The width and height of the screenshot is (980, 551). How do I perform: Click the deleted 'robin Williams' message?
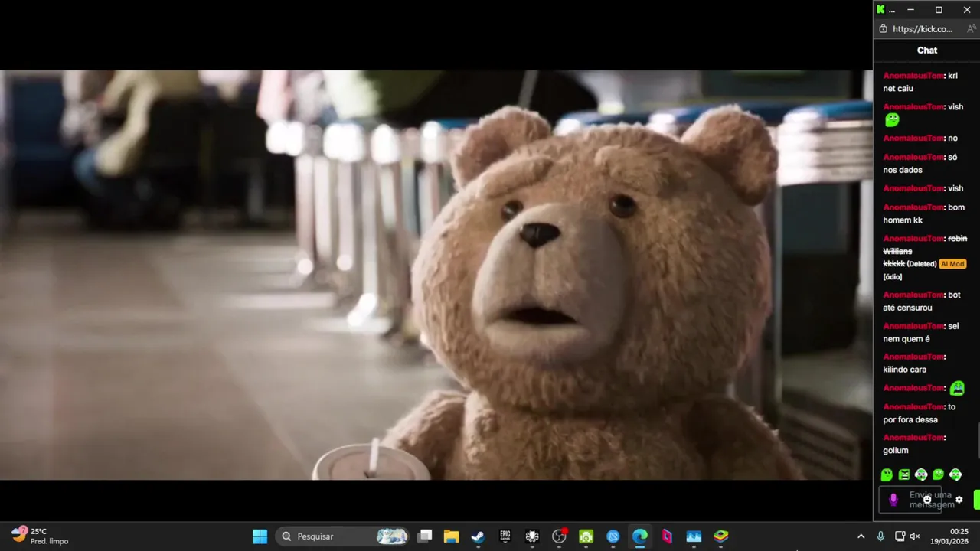point(925,251)
